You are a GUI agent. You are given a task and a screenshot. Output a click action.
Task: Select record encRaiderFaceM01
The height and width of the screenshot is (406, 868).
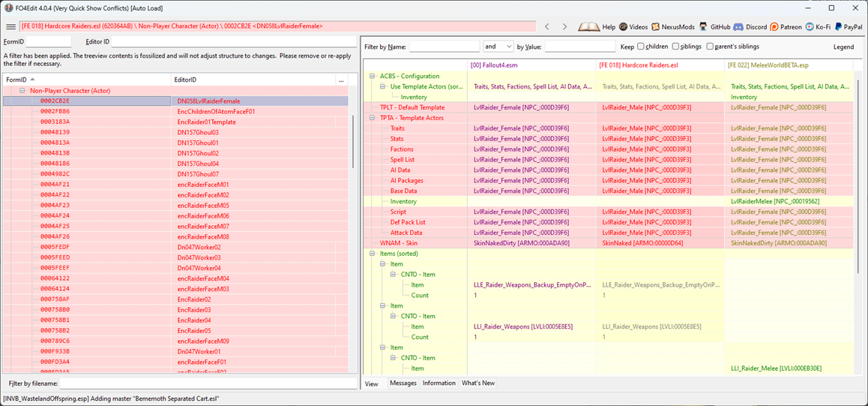tap(175, 185)
